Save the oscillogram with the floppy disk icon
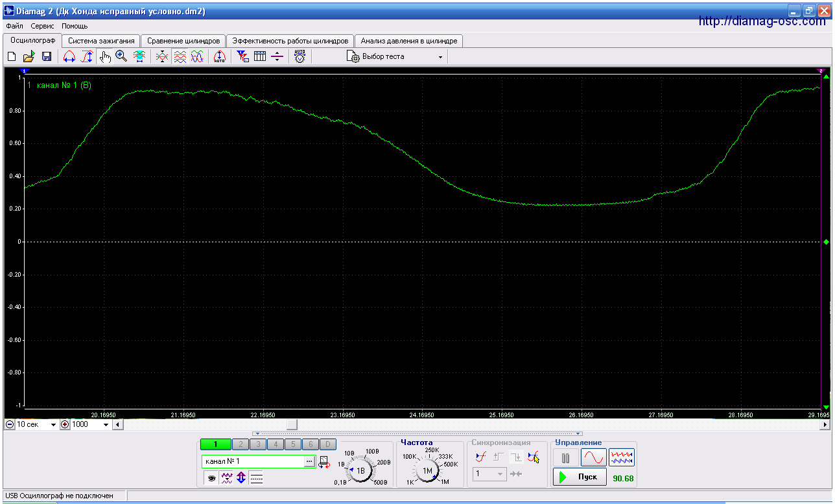The height and width of the screenshot is (504, 835). tap(47, 56)
